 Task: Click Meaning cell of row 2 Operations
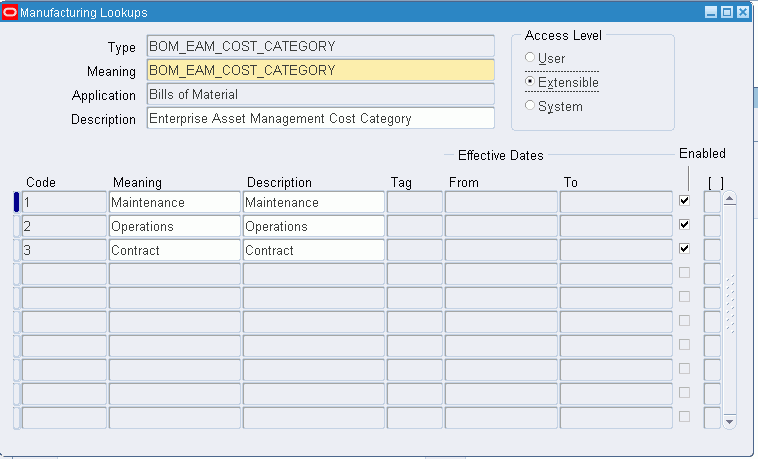(x=175, y=226)
